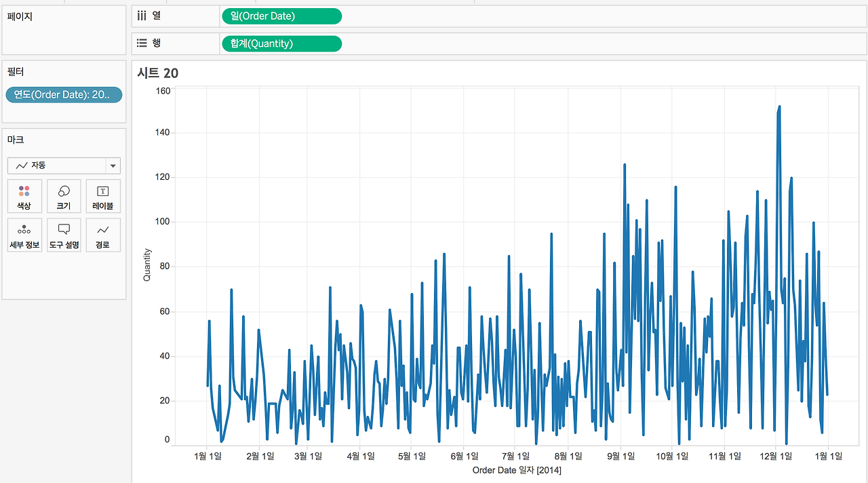Screen dimensions: 868x483
Task: Click the Quantity axis title
Action: point(147,265)
